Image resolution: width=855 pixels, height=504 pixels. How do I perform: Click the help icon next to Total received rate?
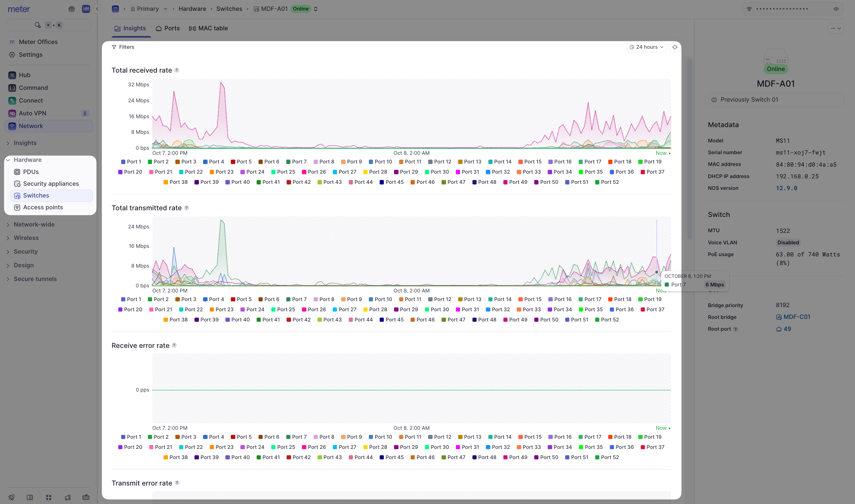coord(177,70)
